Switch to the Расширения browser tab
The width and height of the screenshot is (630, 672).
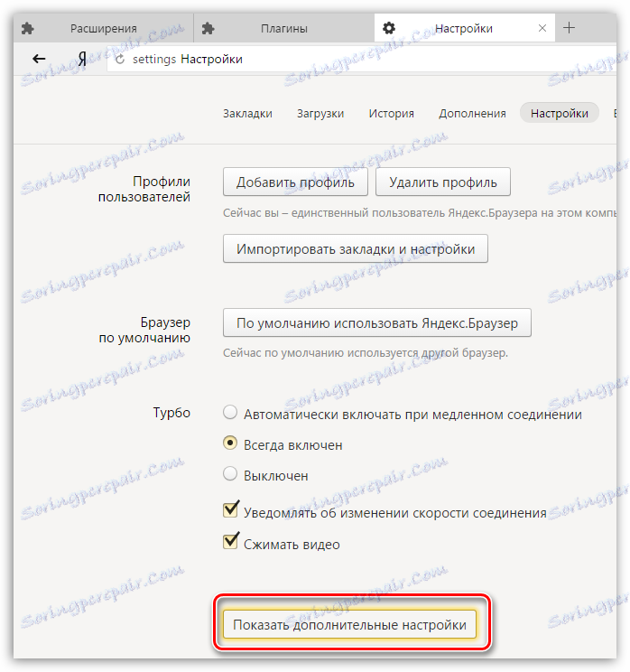(103, 28)
